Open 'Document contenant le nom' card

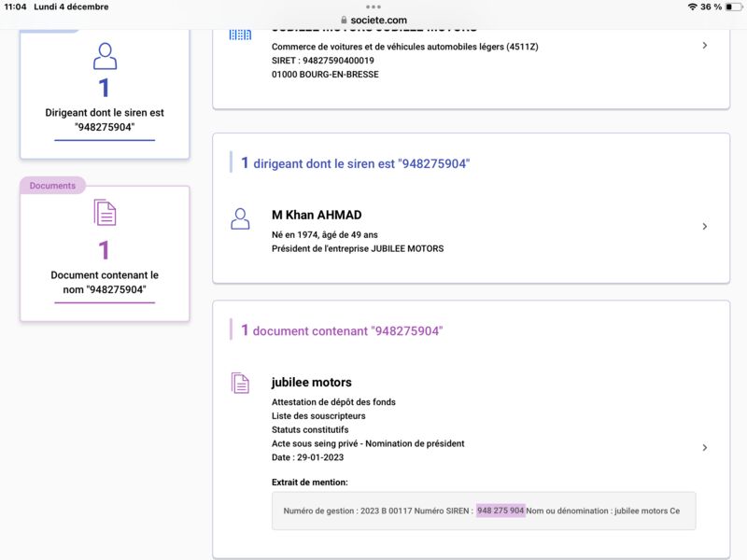[x=105, y=253]
